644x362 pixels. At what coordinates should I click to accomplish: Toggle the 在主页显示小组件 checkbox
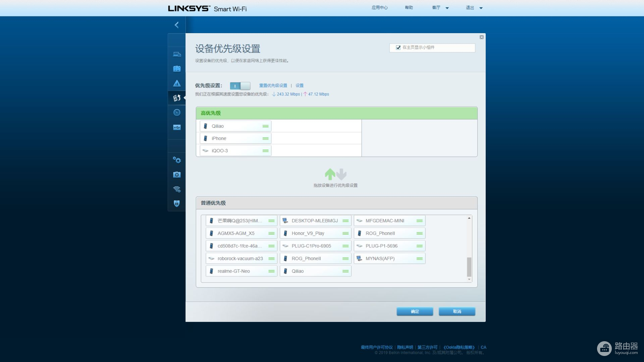pos(397,47)
